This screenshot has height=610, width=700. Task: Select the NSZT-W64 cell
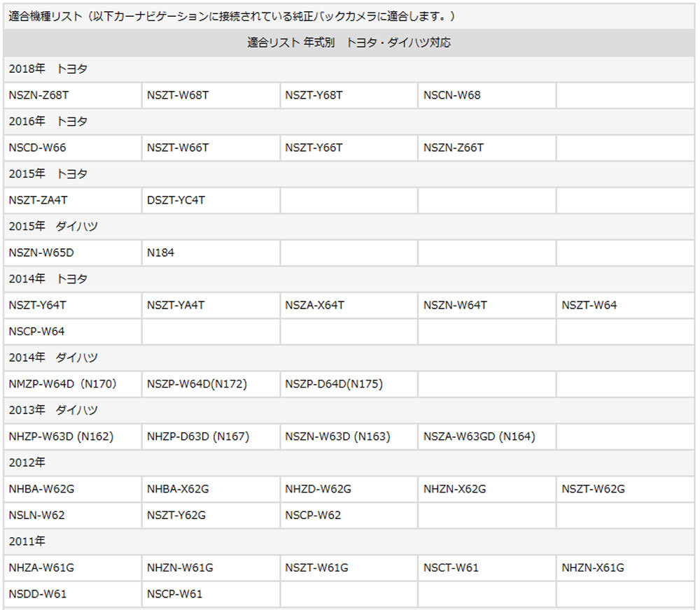625,305
